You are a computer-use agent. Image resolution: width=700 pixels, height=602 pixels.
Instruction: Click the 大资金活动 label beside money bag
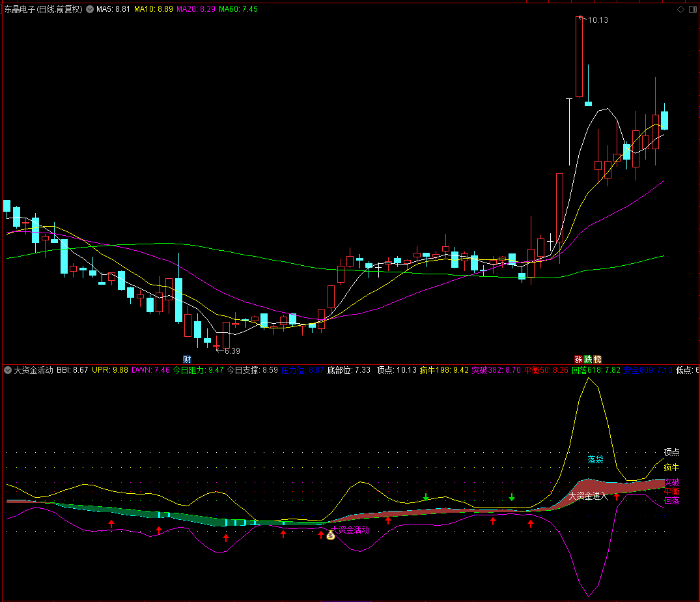[x=350, y=530]
